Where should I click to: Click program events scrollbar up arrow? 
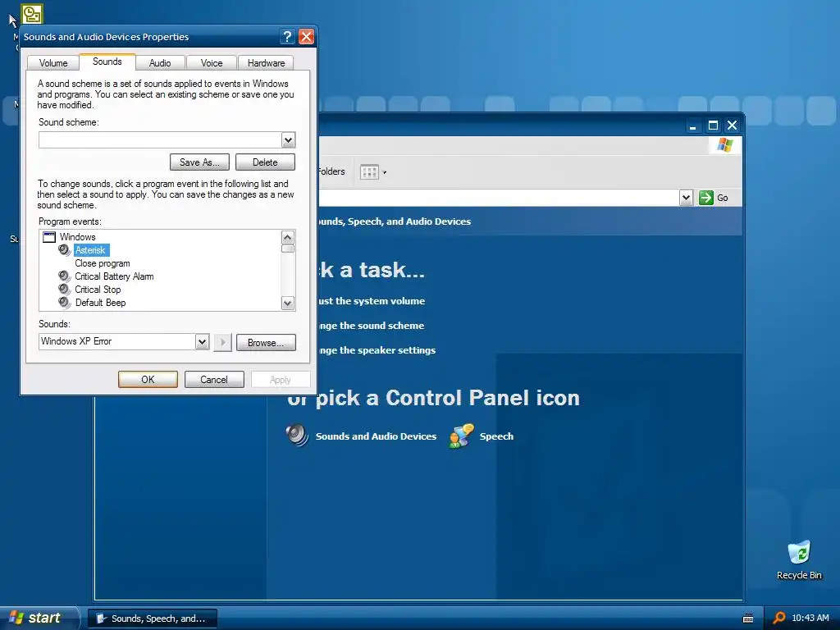[x=288, y=237]
